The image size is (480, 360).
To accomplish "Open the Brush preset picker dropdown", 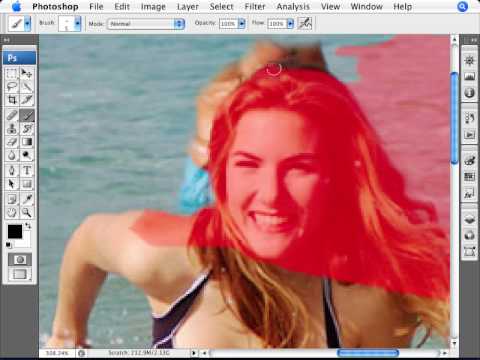I will (x=77, y=23).
